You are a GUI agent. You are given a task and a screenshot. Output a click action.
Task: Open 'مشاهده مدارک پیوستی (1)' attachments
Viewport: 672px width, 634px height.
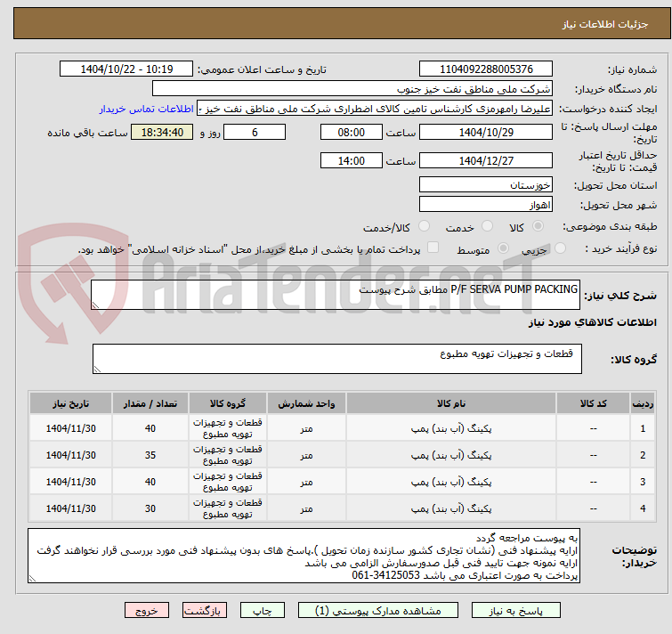pyautogui.click(x=378, y=611)
